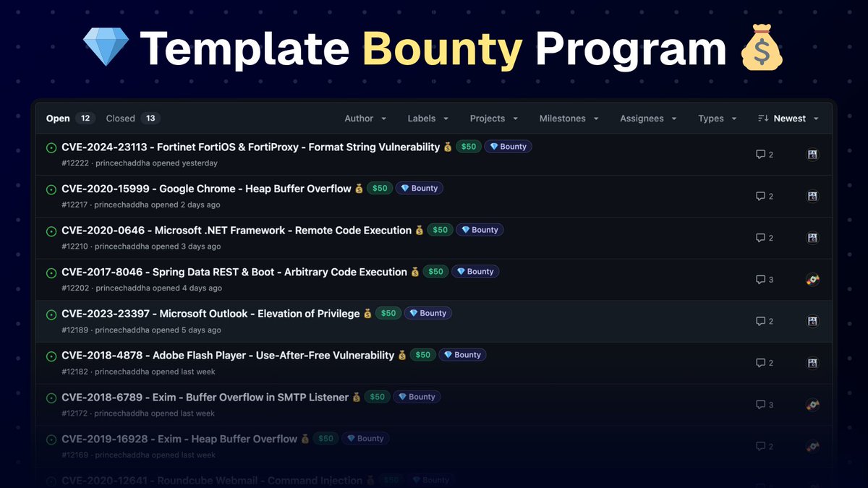Viewport: 868px width, 488px height.
Task: Click the assignee avatar on the CVE-2020-0646 row
Action: (813, 238)
